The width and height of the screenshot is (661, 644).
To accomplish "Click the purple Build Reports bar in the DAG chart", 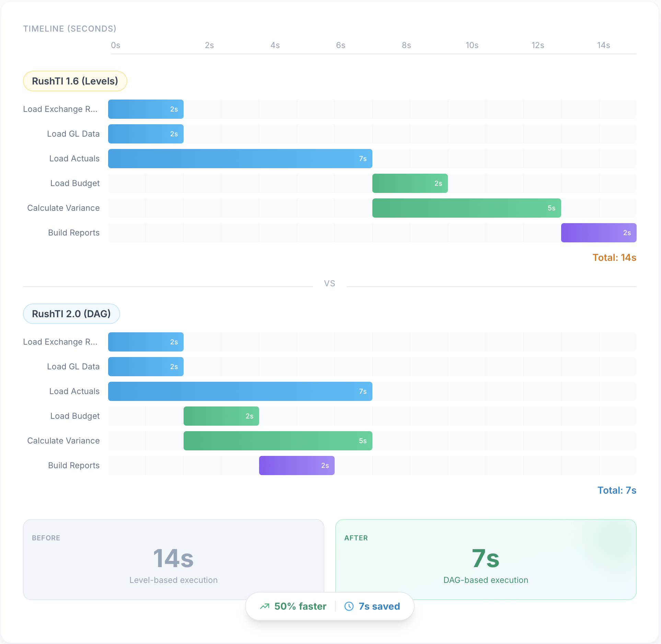I will point(297,465).
